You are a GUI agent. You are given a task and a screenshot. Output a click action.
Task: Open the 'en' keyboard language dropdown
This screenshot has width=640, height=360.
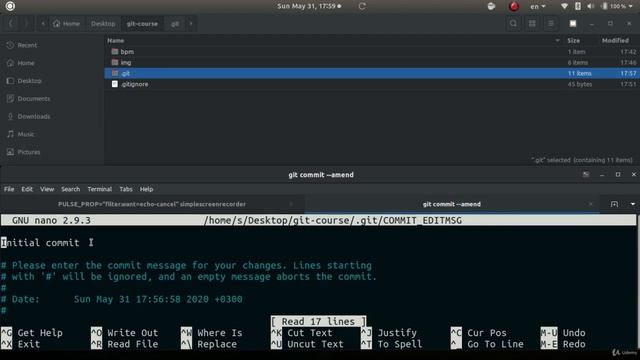538,7
